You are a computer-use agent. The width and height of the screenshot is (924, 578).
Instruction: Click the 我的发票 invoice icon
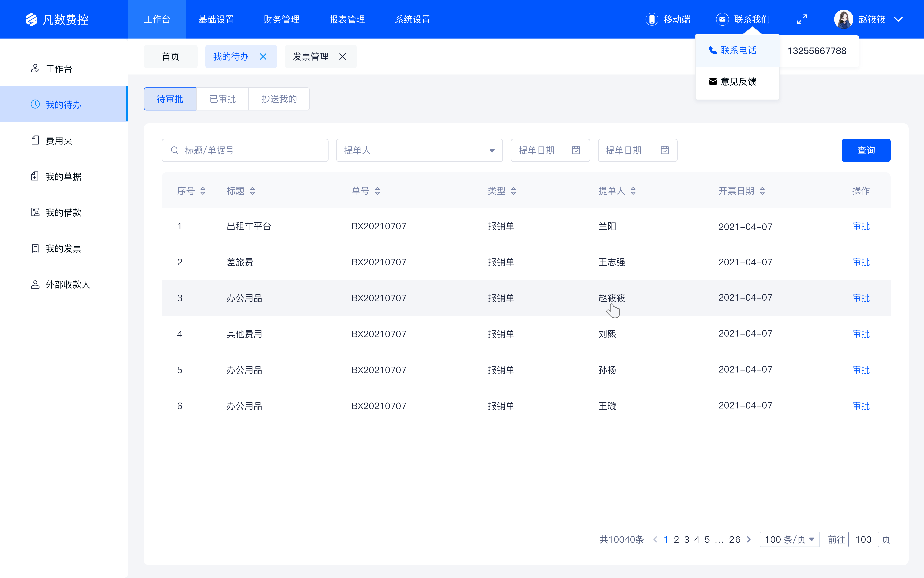tap(35, 249)
